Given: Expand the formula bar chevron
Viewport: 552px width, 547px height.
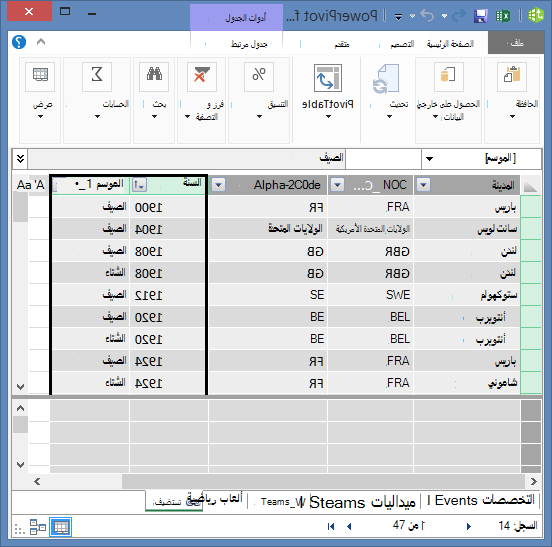Looking at the screenshot, I should pos(20,159).
